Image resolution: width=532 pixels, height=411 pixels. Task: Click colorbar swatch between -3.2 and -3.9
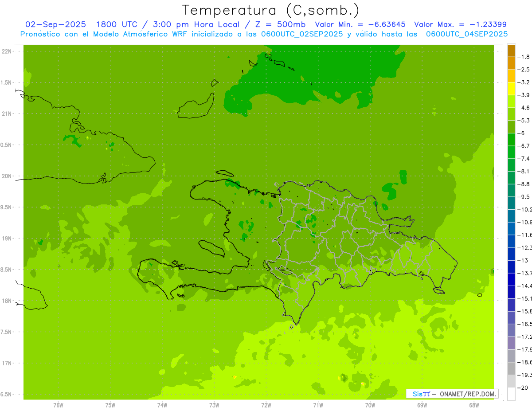(x=511, y=89)
